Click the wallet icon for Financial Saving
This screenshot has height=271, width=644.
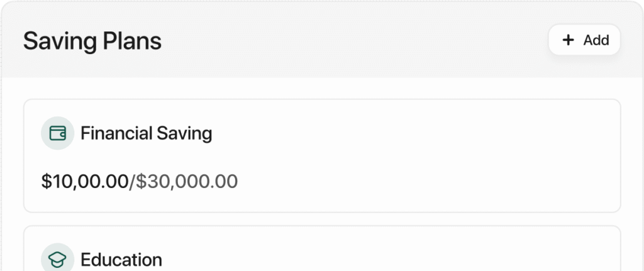tap(57, 133)
